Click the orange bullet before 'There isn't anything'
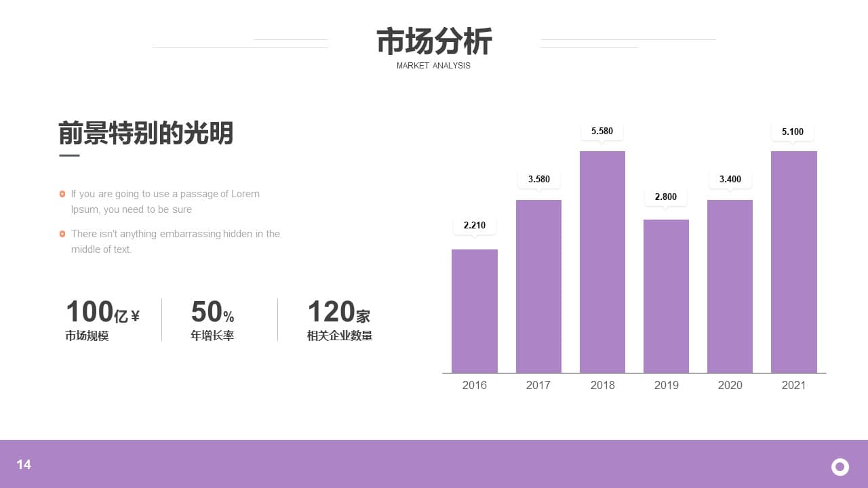 click(62, 234)
